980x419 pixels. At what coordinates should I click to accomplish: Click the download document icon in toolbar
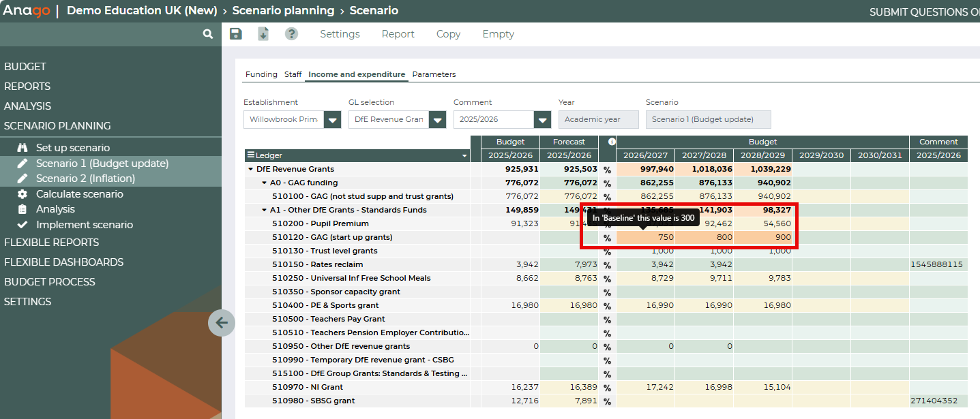[x=263, y=34]
